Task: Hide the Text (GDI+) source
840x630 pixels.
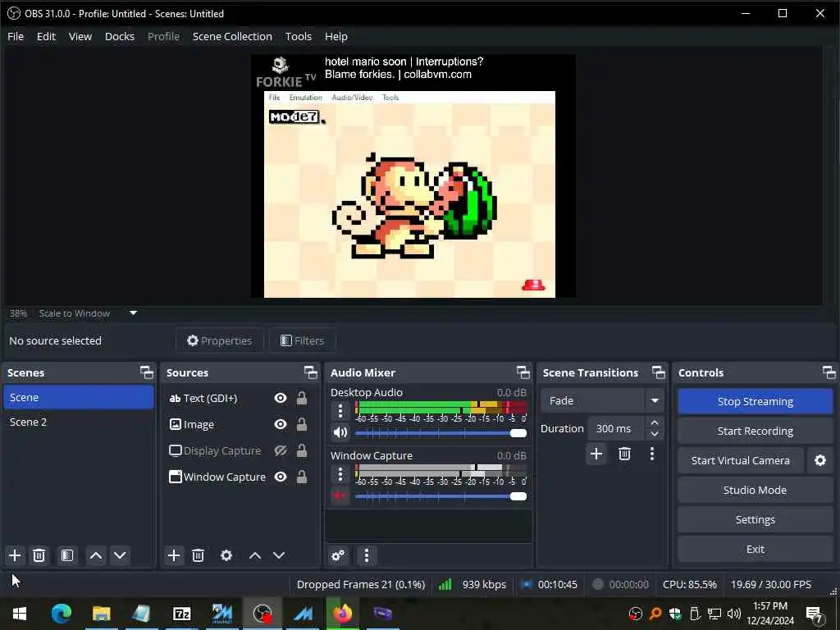Action: [x=281, y=398]
